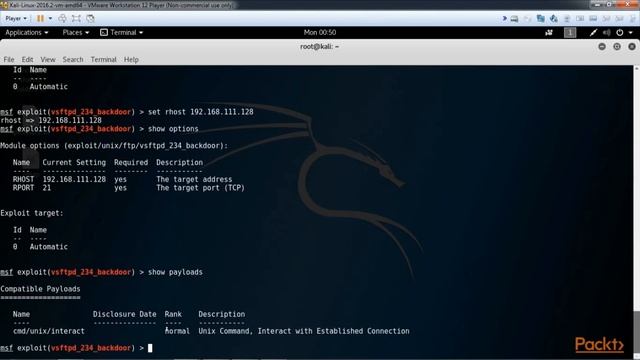The width and height of the screenshot is (640, 360).
Task: Click the 'set rhost 192.168.111.128' command text
Action: click(200, 112)
